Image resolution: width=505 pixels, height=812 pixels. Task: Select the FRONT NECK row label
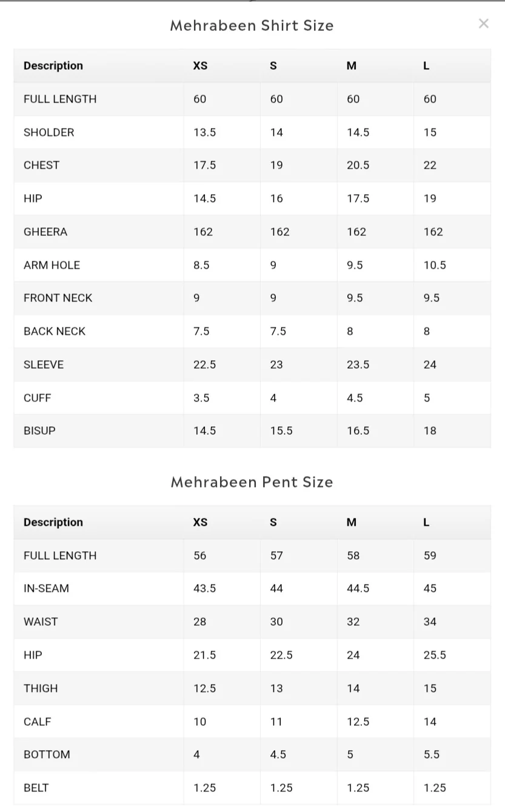[58, 298]
